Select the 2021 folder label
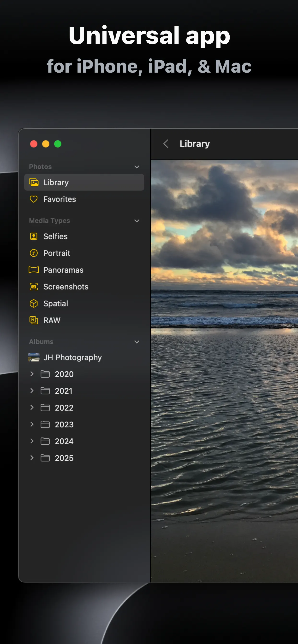The image size is (298, 644). click(x=64, y=391)
